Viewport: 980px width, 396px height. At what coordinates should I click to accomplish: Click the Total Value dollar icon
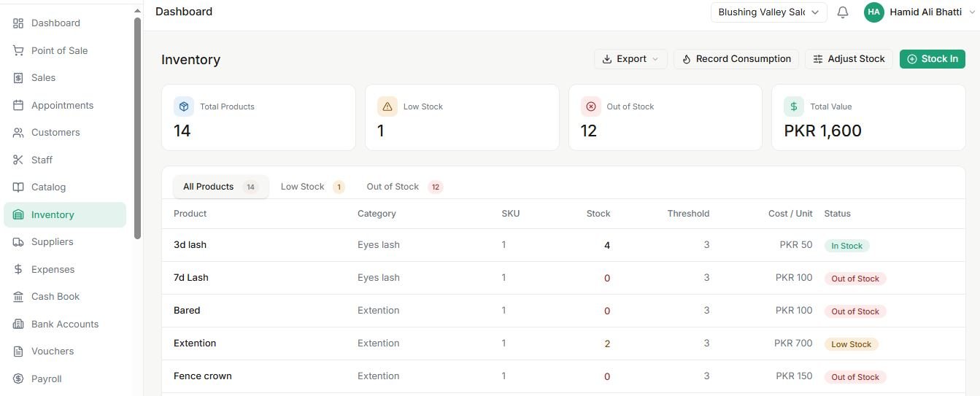point(794,106)
